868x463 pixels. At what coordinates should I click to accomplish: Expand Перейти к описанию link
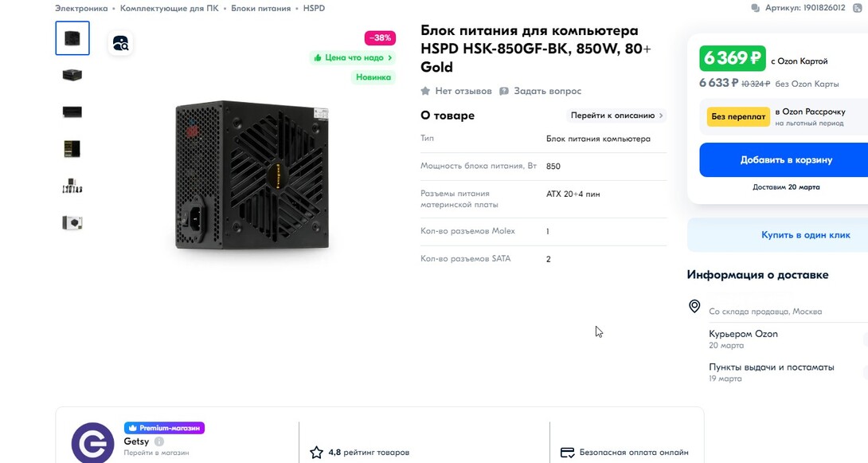616,116
